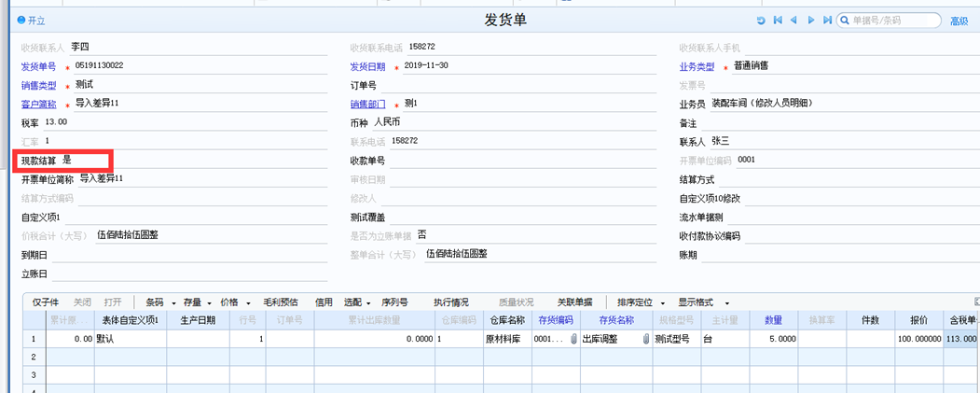Image resolution: width=980 pixels, height=393 pixels.
Task: Click the 收货联系人 field value 李四
Action: coord(80,47)
